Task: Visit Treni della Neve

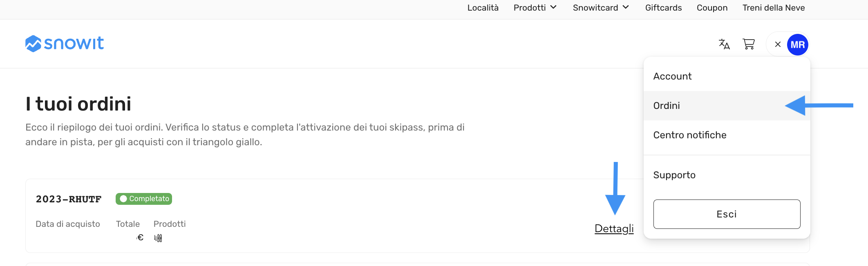Action: [x=773, y=8]
